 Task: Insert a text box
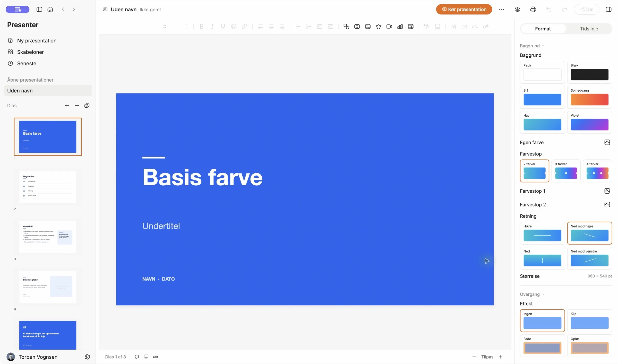point(357,27)
